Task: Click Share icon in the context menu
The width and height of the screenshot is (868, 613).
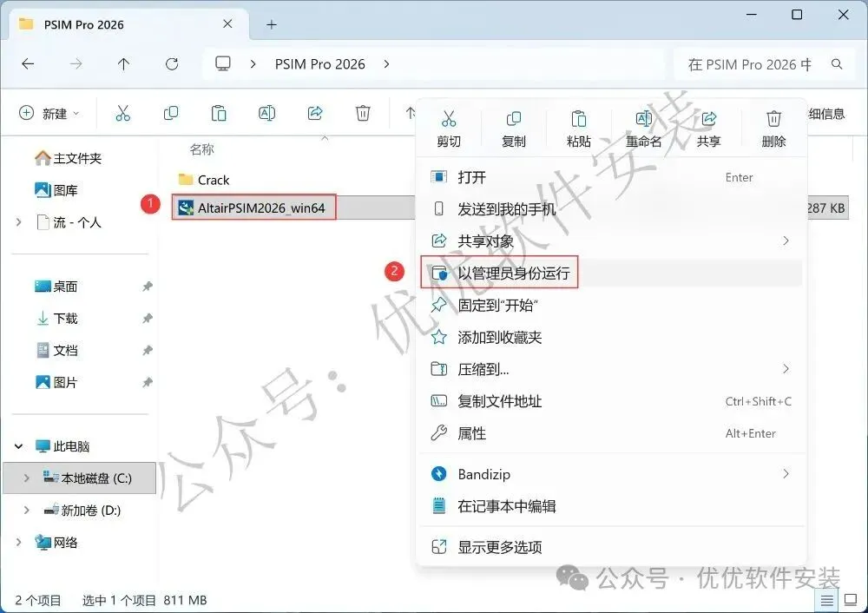Action: tap(708, 118)
